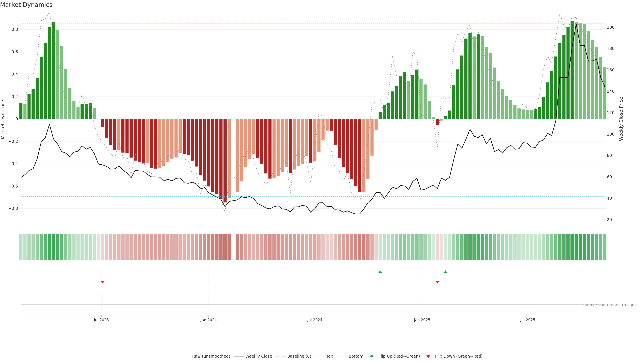This screenshot has width=644, height=362.
Task: Click the green Flip Up legend triangle
Action: coord(371,356)
